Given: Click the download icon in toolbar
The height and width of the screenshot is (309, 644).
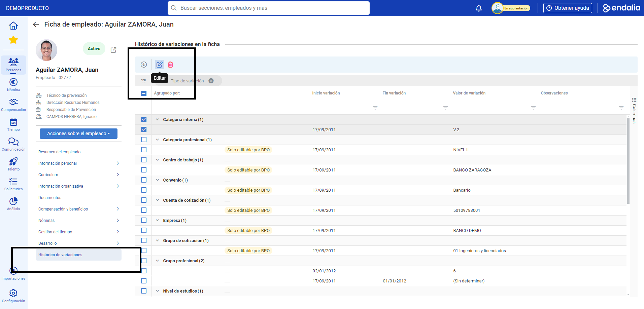Looking at the screenshot, I should coord(144,65).
